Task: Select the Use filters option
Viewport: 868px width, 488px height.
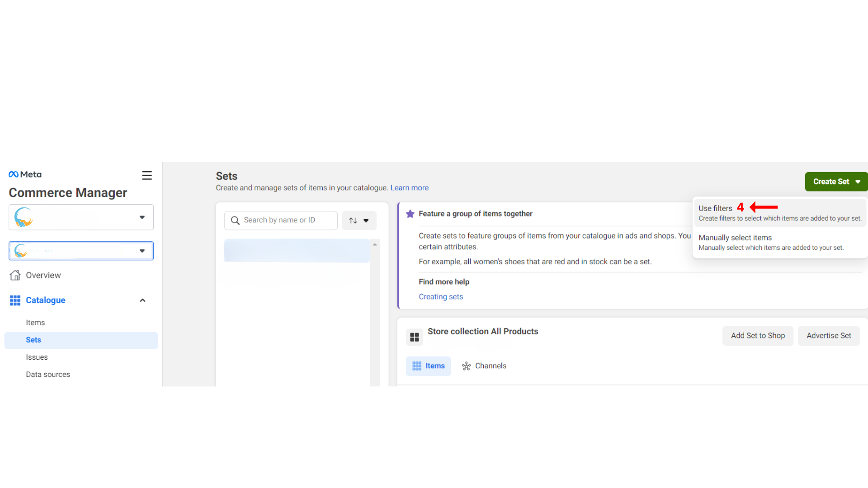Action: (715, 208)
